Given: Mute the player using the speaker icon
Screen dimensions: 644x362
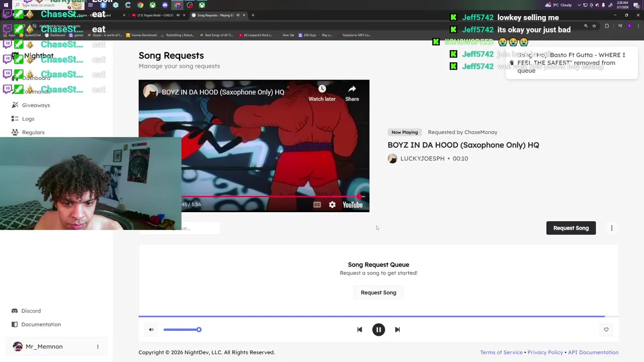Looking at the screenshot, I should pos(151,330).
